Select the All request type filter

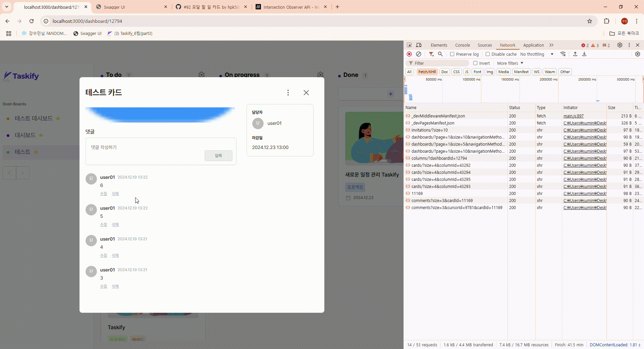(409, 72)
